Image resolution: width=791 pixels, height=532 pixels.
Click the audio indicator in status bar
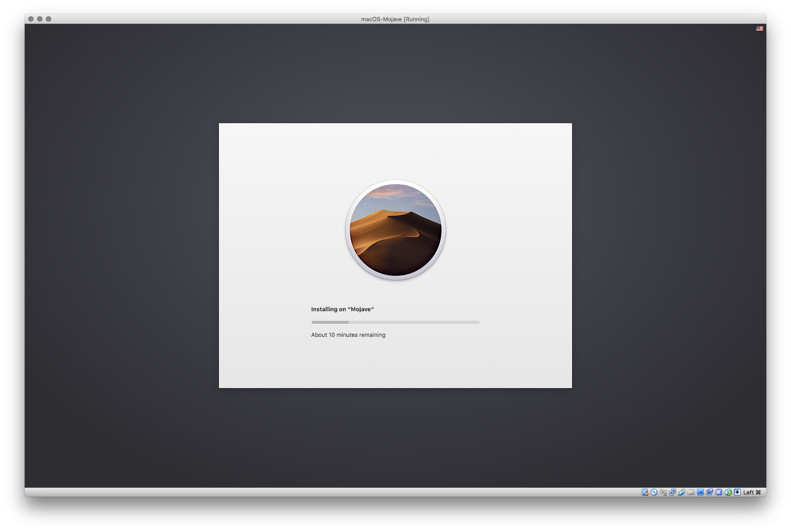coord(663,492)
